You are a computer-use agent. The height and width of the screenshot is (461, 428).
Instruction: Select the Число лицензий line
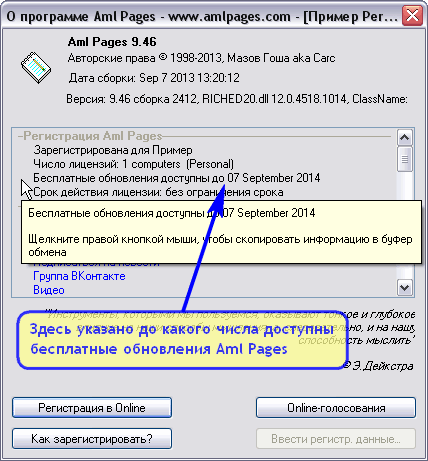pyautogui.click(x=133, y=164)
